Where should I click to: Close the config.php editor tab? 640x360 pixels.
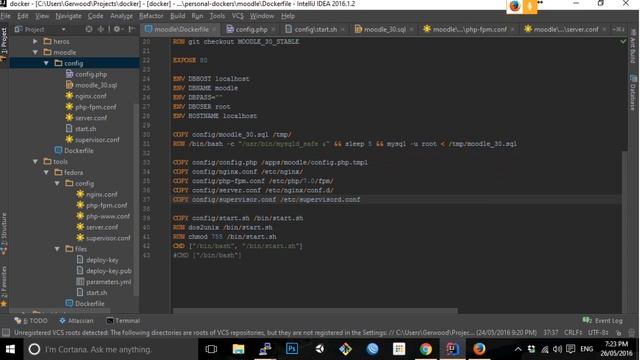click(x=273, y=29)
